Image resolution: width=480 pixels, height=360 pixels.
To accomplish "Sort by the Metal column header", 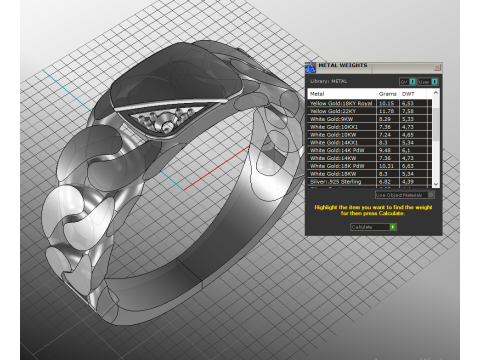I will pyautogui.click(x=342, y=94).
